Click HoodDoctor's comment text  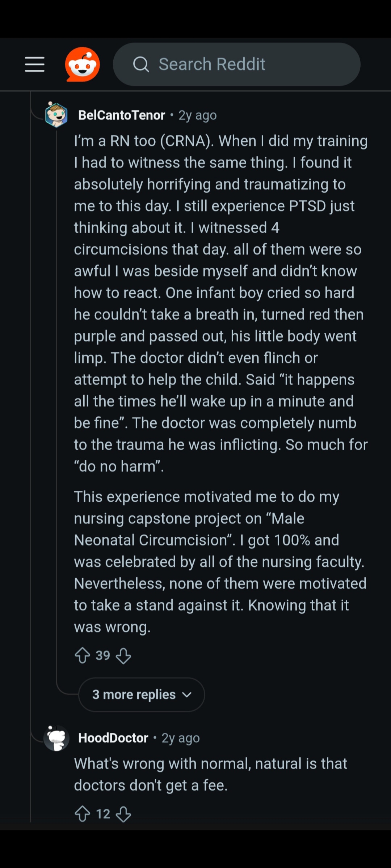coord(210,774)
